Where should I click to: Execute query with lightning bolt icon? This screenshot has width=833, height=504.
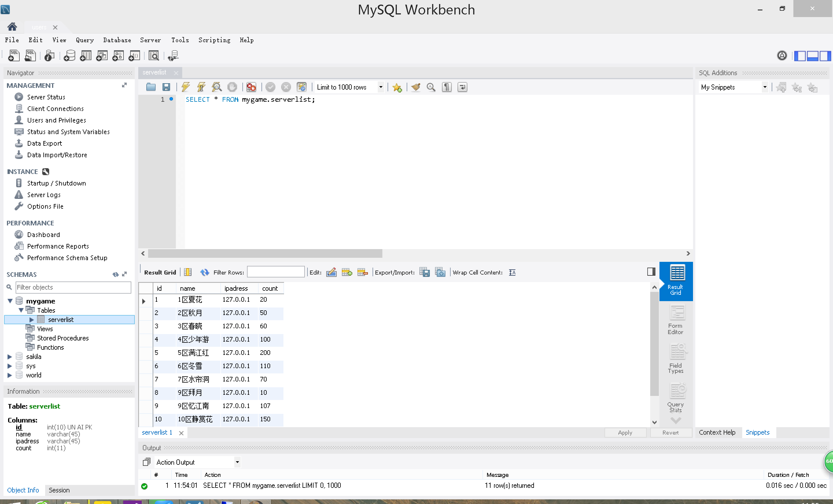(x=186, y=87)
